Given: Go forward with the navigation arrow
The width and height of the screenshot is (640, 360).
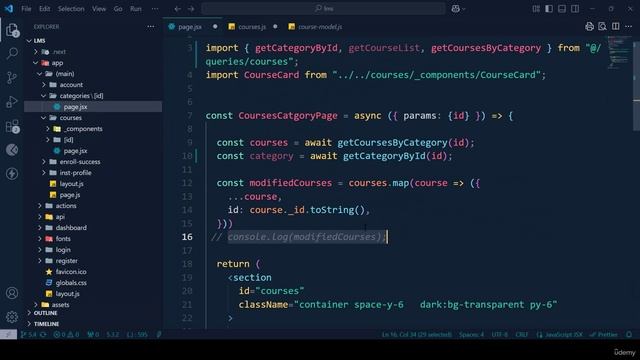Looking at the screenshot, I should 191,9.
